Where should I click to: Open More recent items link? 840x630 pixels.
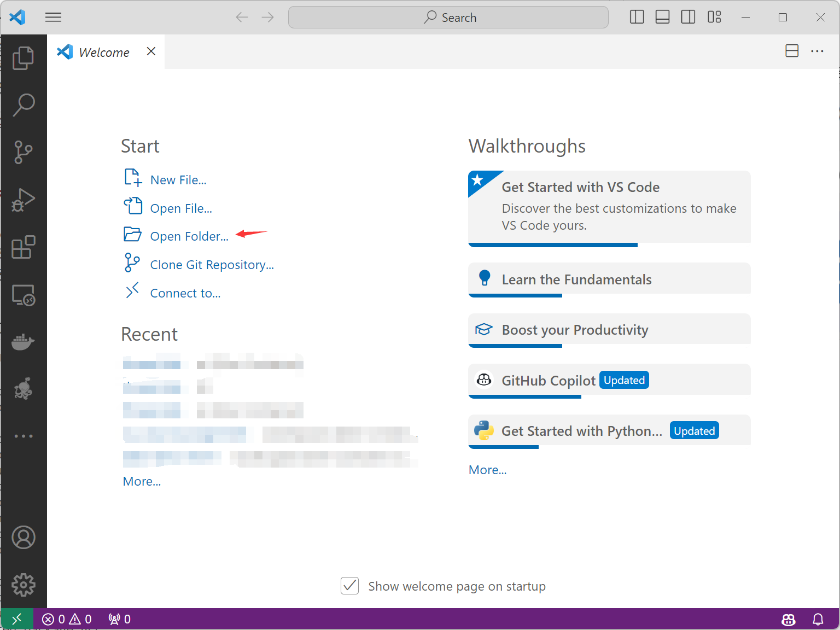(x=142, y=481)
